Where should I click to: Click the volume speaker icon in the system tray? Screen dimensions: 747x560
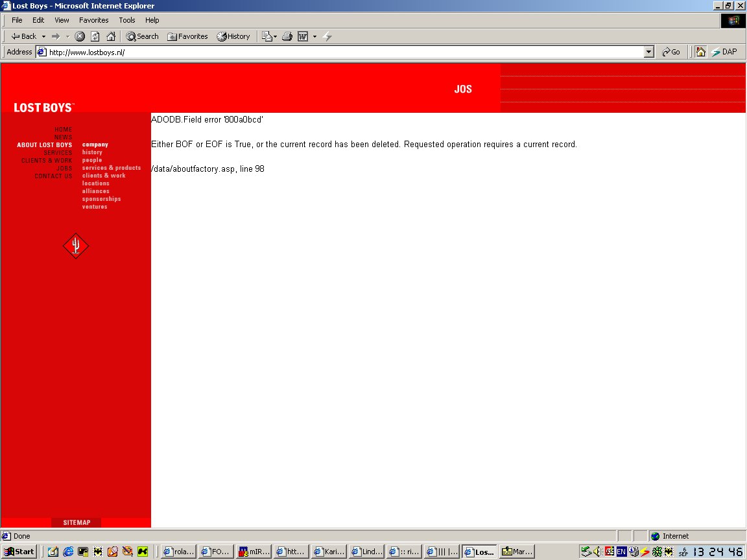597,552
